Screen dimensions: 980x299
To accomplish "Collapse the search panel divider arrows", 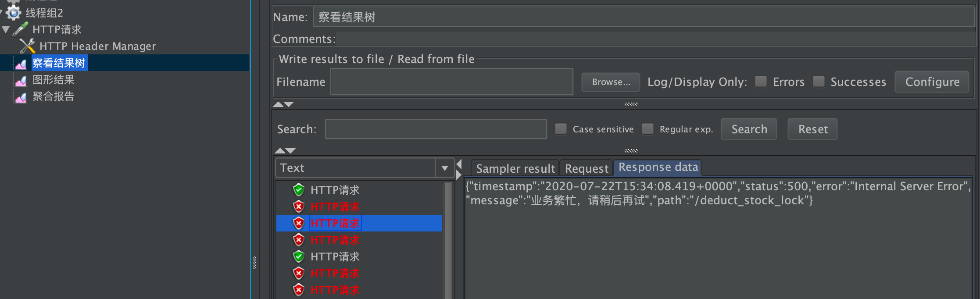I will coord(285,151).
